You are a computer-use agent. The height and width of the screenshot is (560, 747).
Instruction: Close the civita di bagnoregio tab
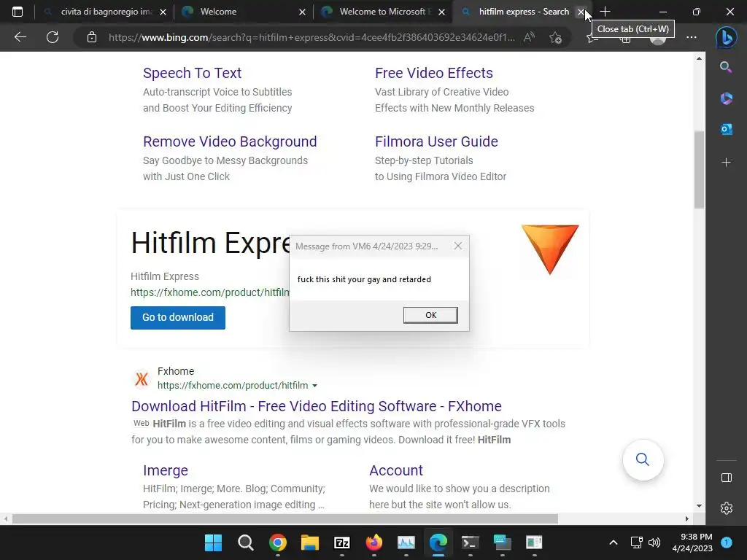[163, 12]
